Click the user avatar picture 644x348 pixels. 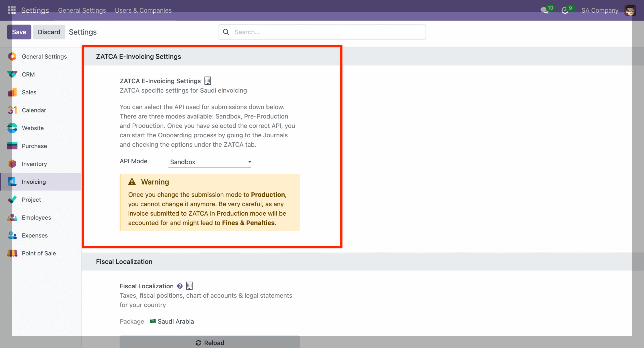[630, 10]
